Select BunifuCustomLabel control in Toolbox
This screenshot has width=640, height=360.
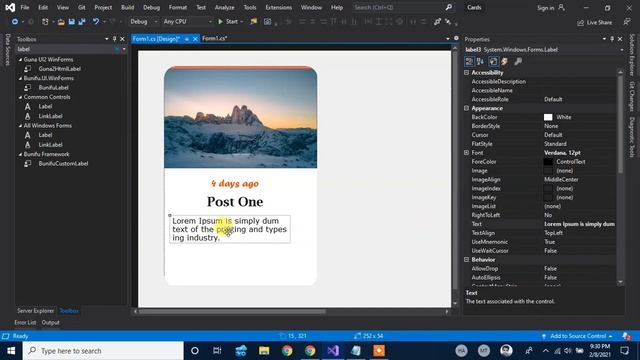coord(63,164)
